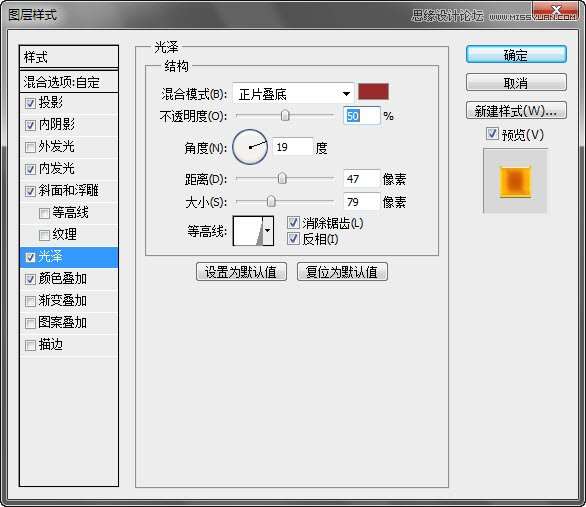The width and height of the screenshot is (586, 507).
Task: Open the contour picker dropdown arrow
Action: coord(268,231)
